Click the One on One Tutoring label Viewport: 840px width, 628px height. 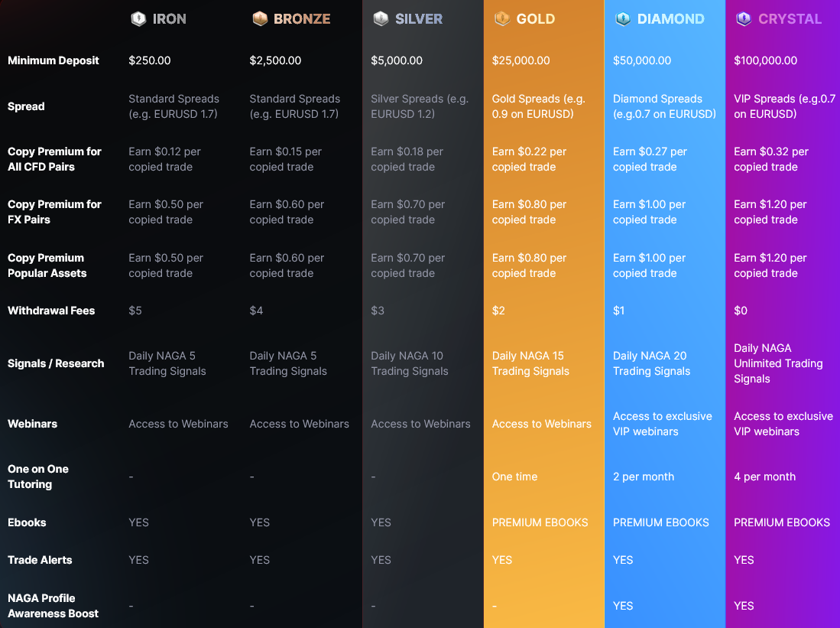(38, 477)
